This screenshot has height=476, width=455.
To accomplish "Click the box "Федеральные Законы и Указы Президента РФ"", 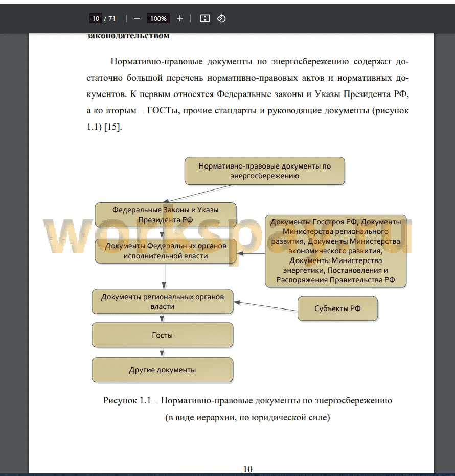I will click(x=166, y=215).
